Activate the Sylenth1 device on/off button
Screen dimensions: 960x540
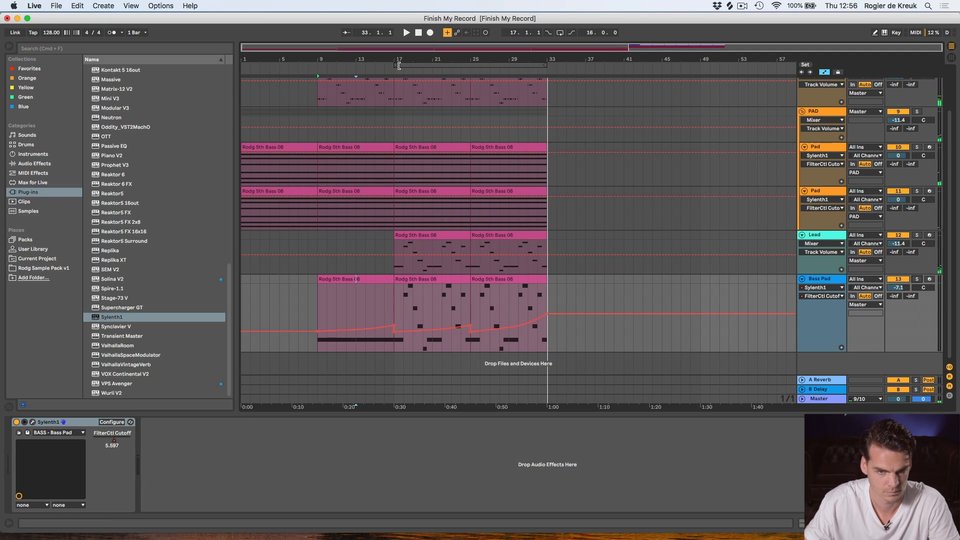[17, 422]
